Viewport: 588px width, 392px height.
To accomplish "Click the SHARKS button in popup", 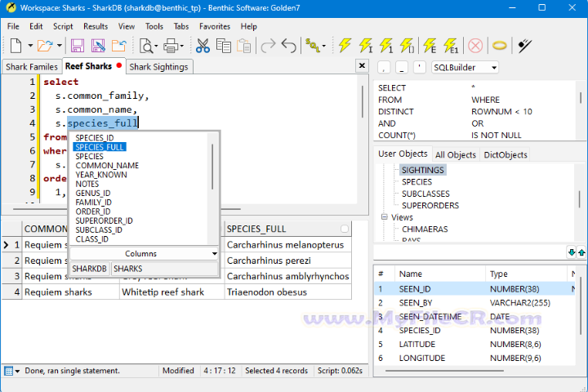I will (x=127, y=269).
